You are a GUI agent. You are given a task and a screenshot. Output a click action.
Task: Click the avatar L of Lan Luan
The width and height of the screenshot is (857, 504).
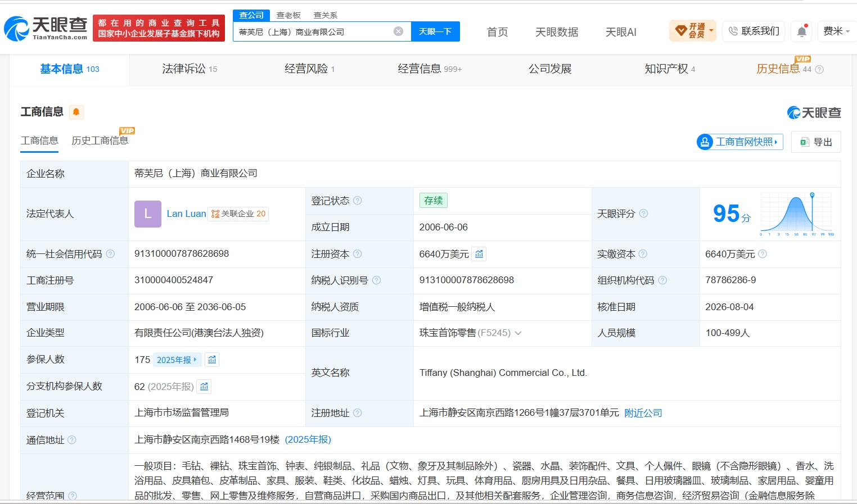click(148, 214)
